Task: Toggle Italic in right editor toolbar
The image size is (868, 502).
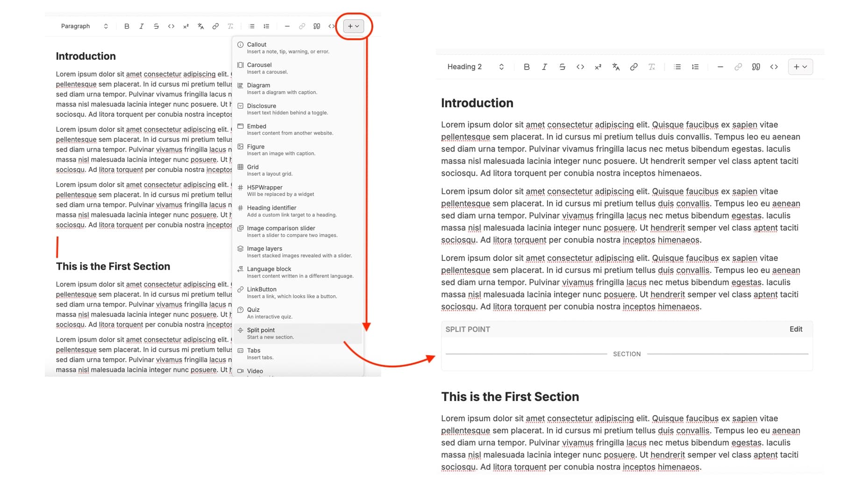Action: point(544,67)
